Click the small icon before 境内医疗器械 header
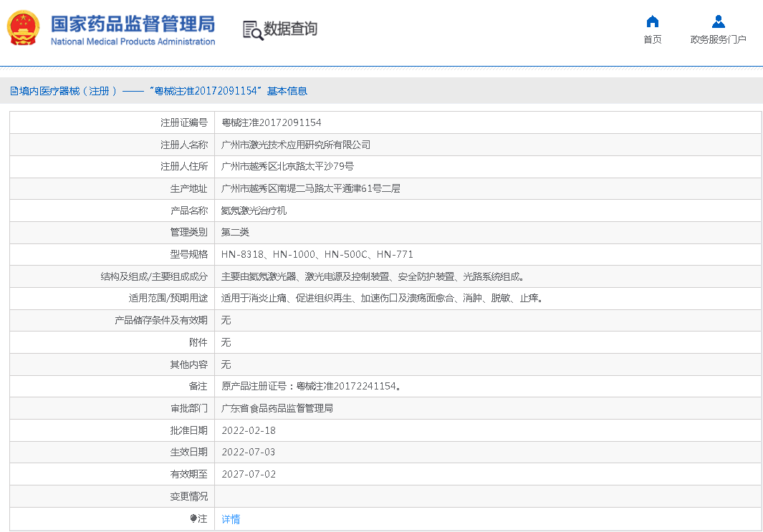Image resolution: width=763 pixels, height=532 pixels. click(14, 91)
